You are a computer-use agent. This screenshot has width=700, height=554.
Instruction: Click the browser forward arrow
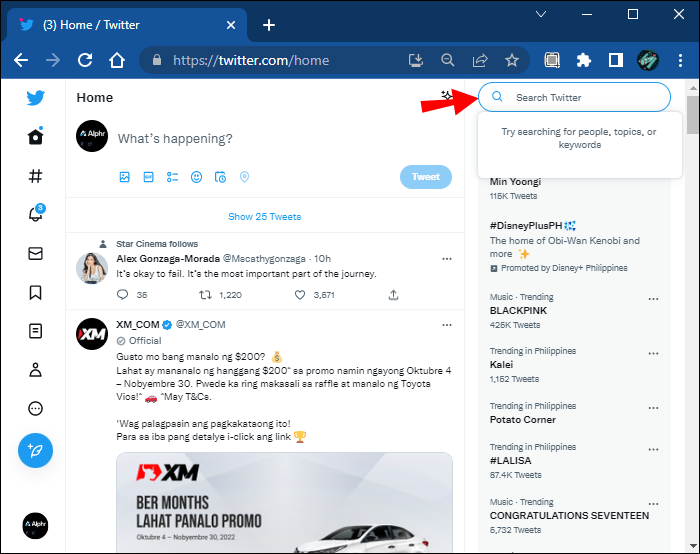coord(53,60)
